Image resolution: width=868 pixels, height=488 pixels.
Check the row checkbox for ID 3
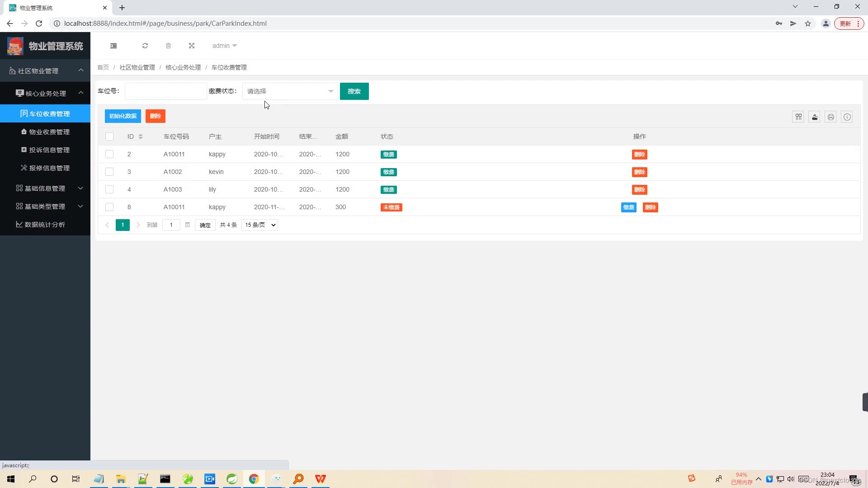[109, 172]
